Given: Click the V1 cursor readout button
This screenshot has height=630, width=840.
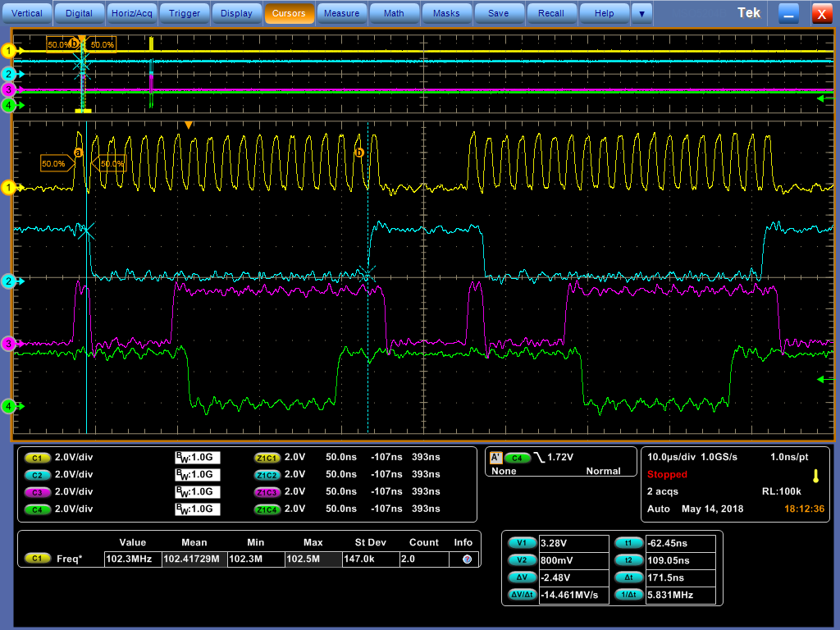Looking at the screenshot, I should 523,542.
